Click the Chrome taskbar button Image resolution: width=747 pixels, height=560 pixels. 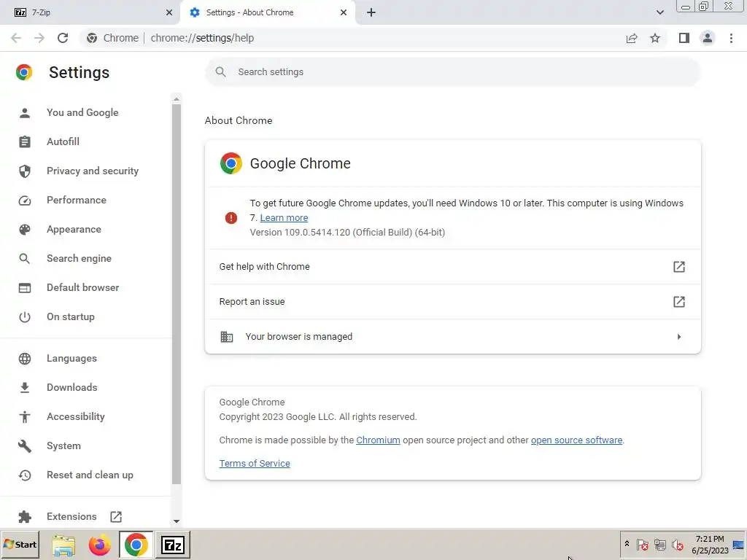pyautogui.click(x=136, y=545)
